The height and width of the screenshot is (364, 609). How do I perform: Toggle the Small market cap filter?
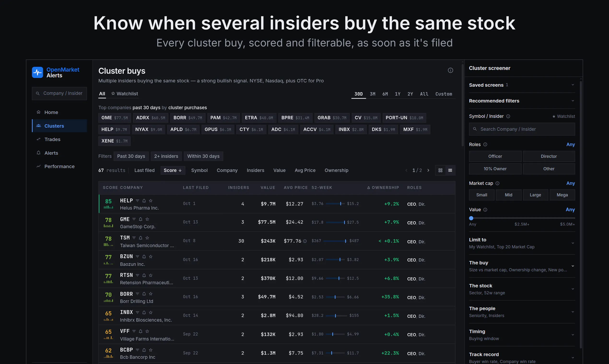[481, 195]
